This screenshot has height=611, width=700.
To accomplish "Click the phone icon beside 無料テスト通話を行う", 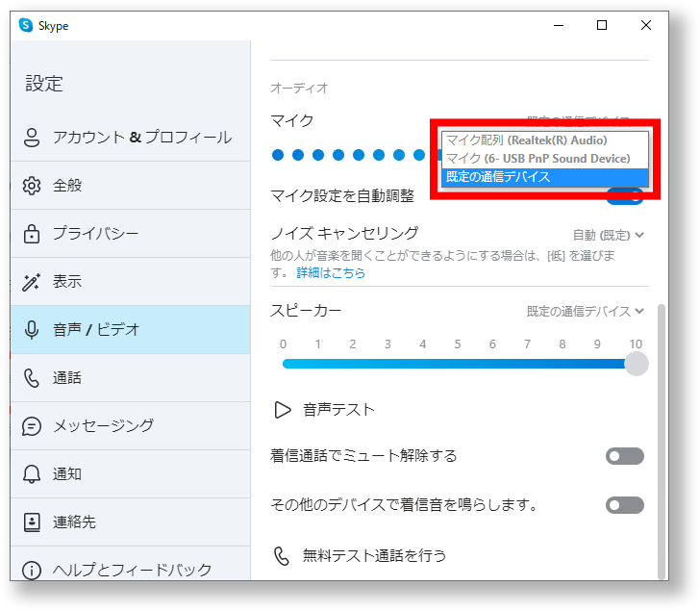I will (x=281, y=556).
